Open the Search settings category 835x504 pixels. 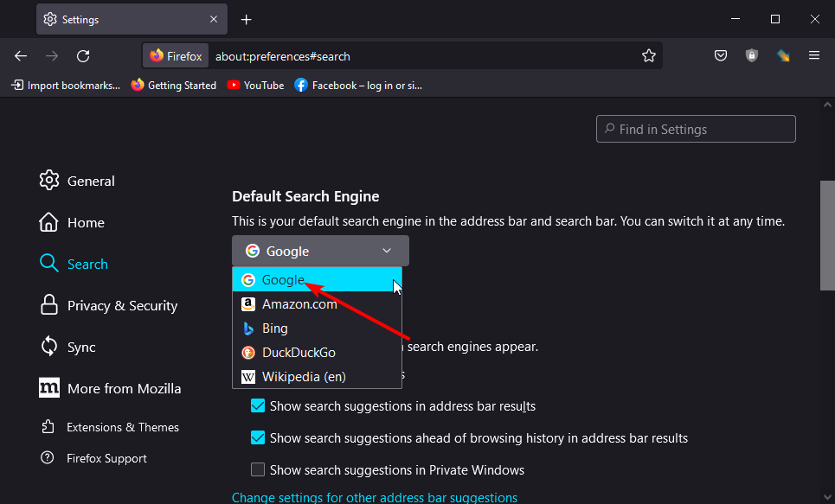pos(74,264)
